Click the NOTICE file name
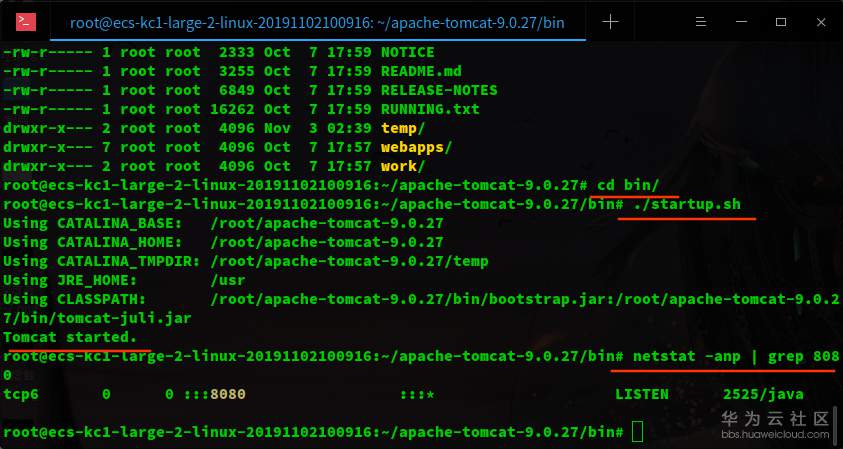Image resolution: width=843 pixels, height=449 pixels. click(x=408, y=52)
